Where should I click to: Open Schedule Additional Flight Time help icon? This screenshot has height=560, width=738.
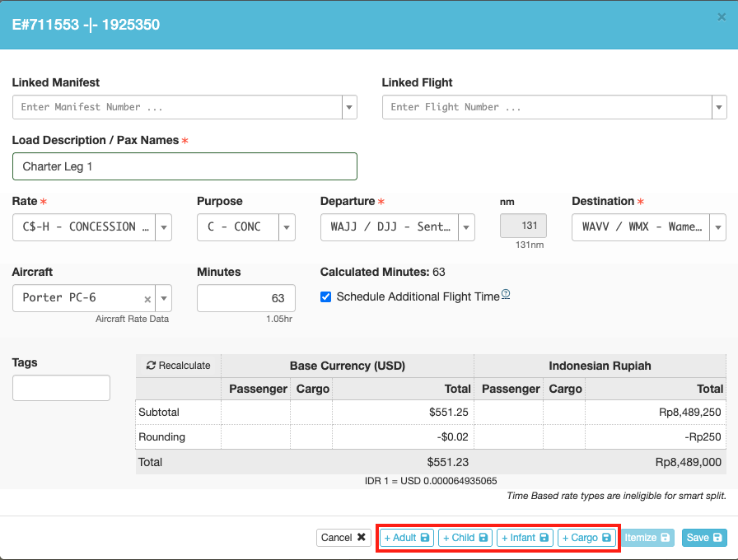coord(506,294)
